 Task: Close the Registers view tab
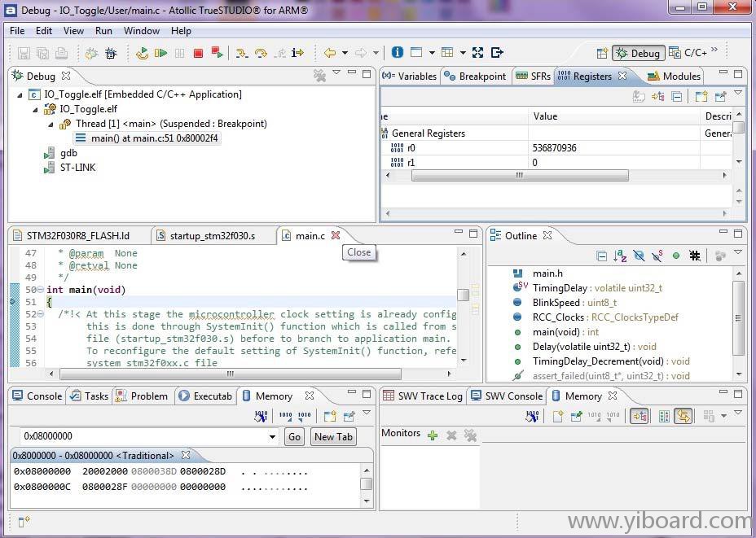pyautogui.click(x=622, y=76)
